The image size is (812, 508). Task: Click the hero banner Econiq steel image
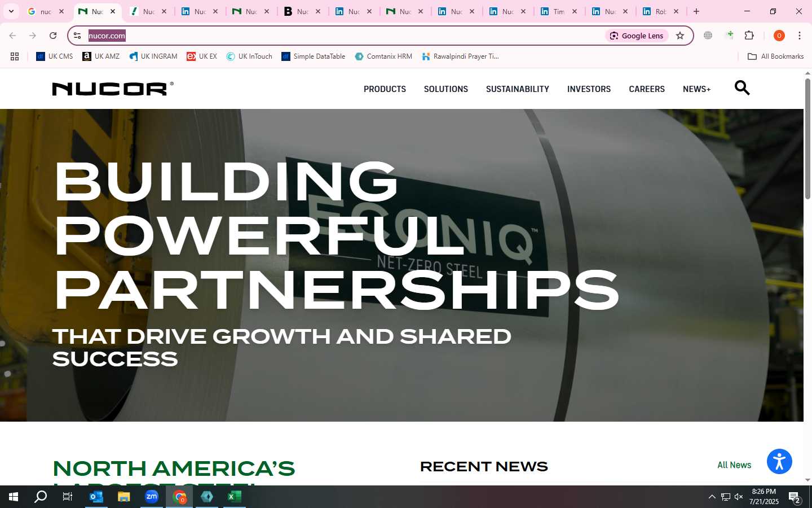click(401, 265)
